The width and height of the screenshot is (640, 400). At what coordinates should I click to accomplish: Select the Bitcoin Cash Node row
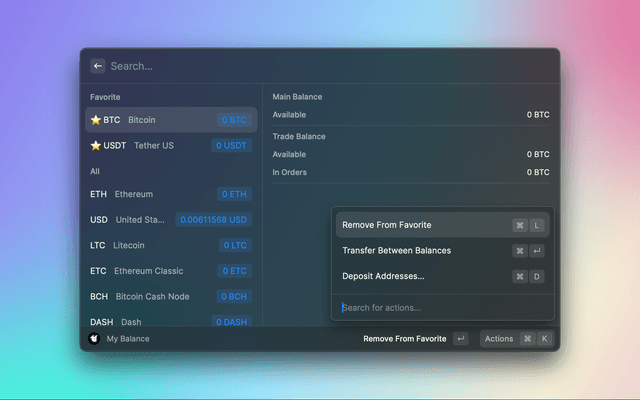(x=170, y=297)
